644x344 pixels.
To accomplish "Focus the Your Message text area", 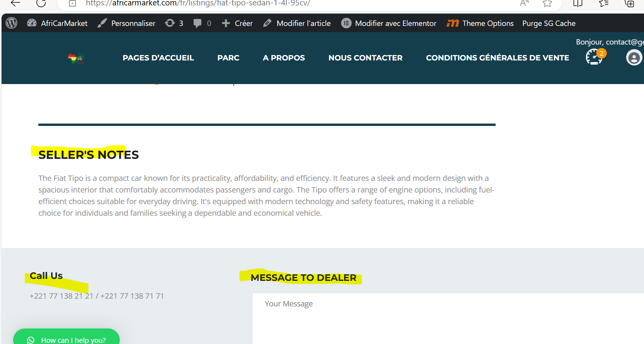I will coord(448,318).
